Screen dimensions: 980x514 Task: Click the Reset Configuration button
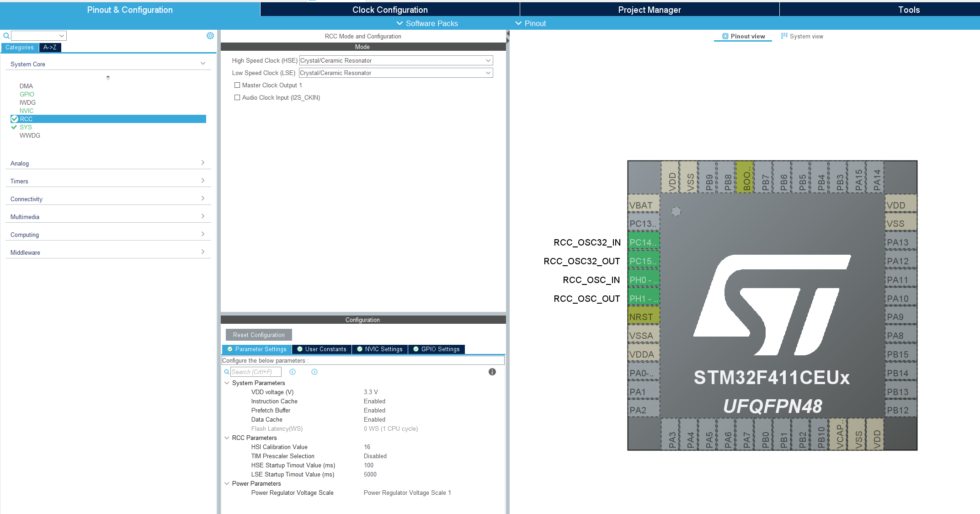[x=259, y=335]
